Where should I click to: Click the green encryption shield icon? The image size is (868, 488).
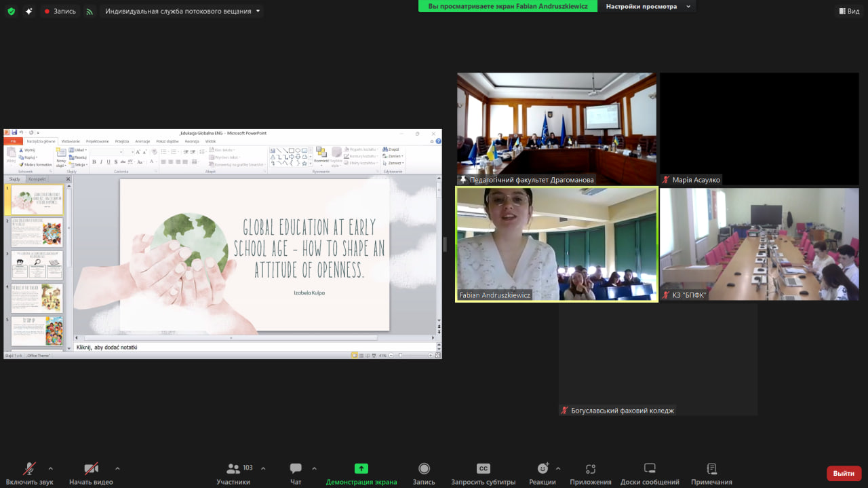click(11, 11)
